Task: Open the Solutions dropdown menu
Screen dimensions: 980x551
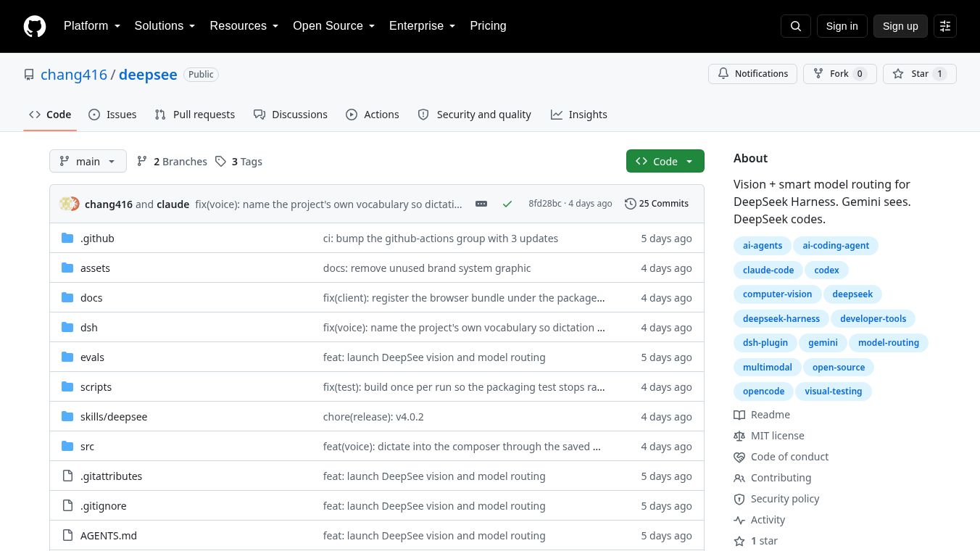Action: point(165,26)
